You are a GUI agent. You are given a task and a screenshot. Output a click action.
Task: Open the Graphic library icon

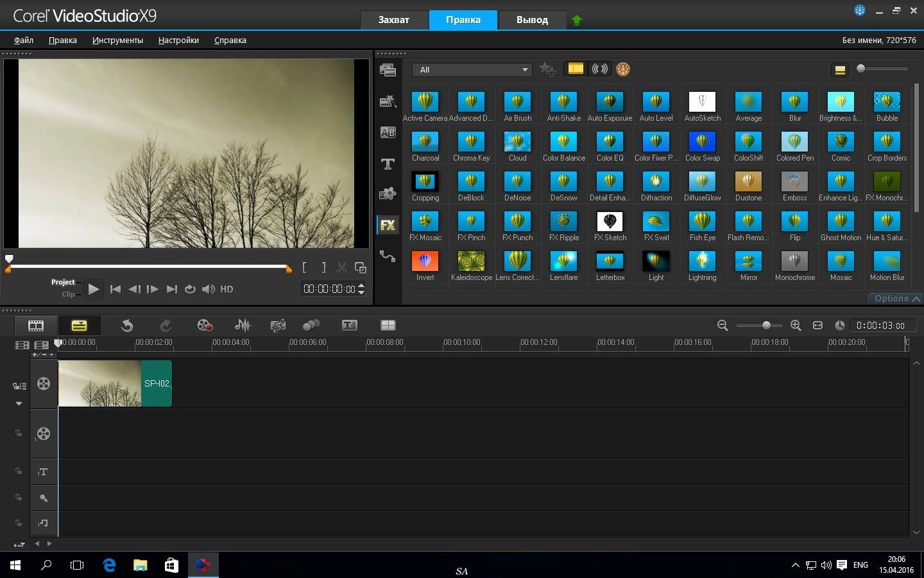pos(388,193)
